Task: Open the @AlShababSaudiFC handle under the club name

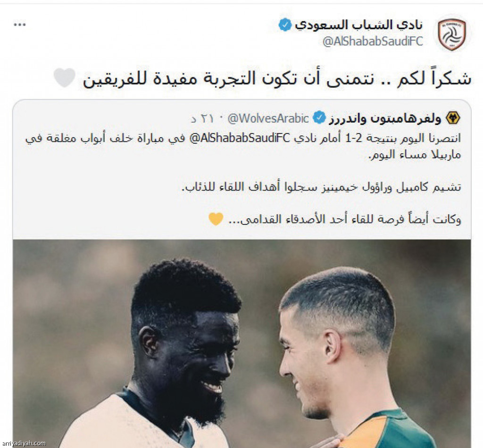Action: pos(373,41)
